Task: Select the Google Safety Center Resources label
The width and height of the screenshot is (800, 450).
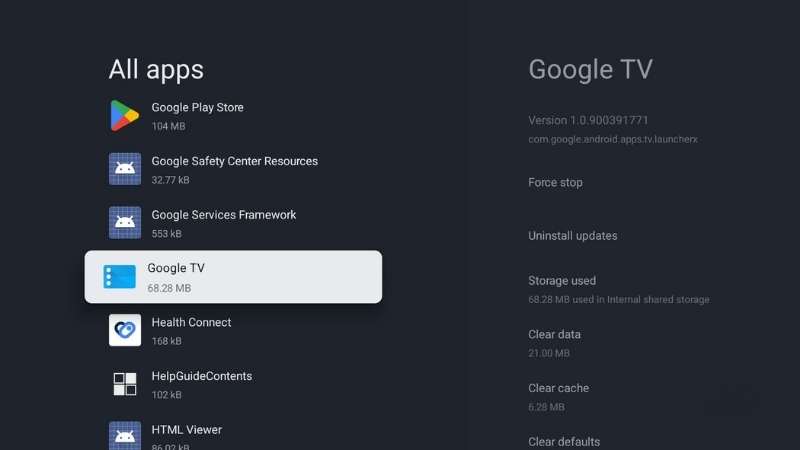Action: click(234, 161)
